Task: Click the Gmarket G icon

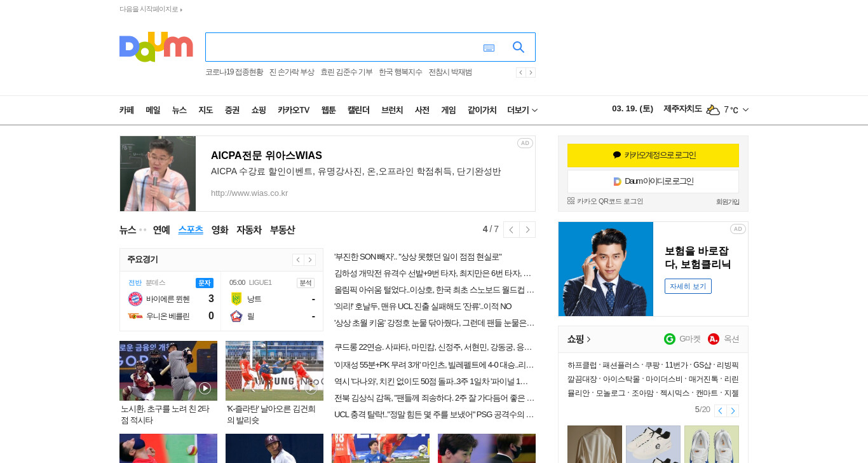Action: coord(670,339)
